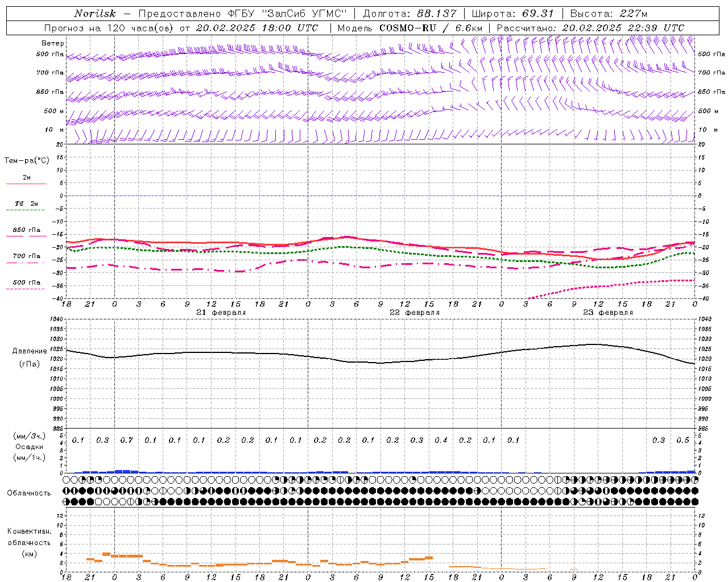Click the '22 февраля' date label
The image size is (728, 582).
tap(415, 313)
